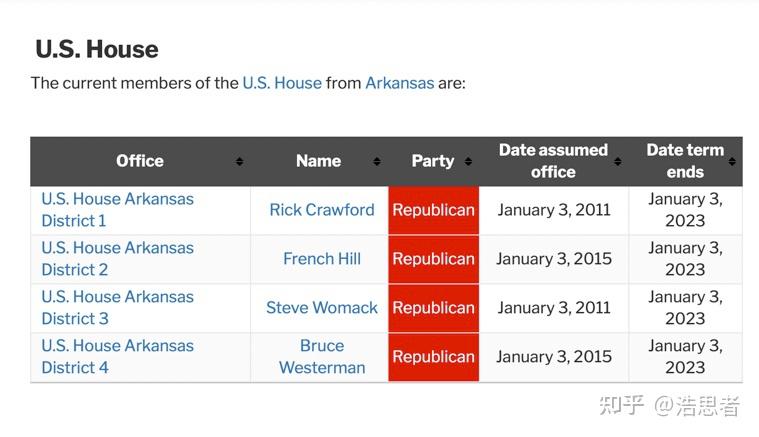Sort by Date assumed office arrow
Screen dimensions: 759x437
pyautogui.click(x=618, y=161)
